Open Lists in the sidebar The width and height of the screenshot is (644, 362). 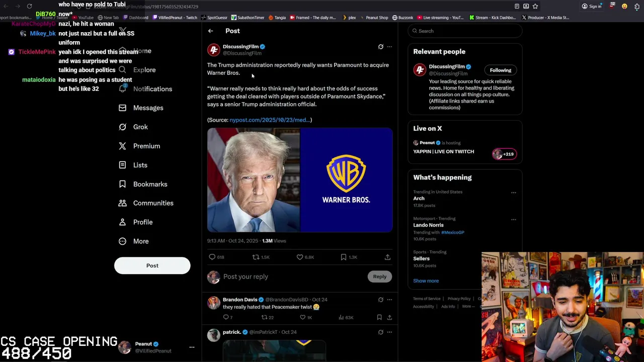pos(133,165)
